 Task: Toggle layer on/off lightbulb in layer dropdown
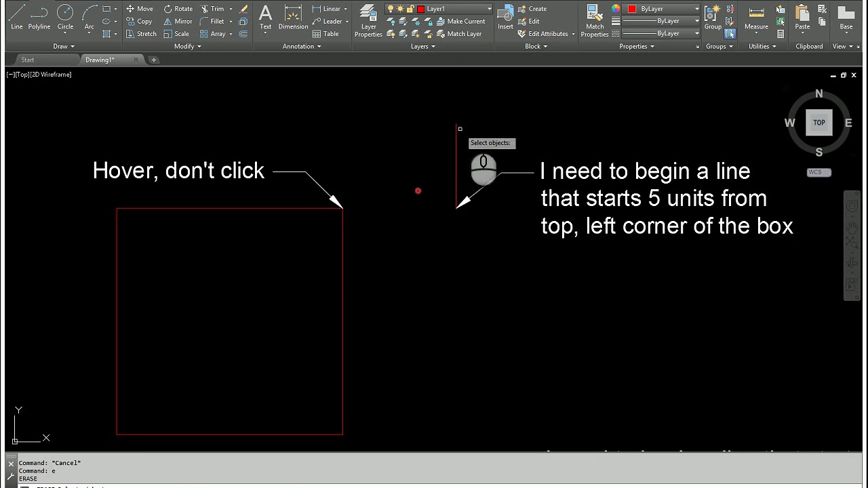[391, 9]
